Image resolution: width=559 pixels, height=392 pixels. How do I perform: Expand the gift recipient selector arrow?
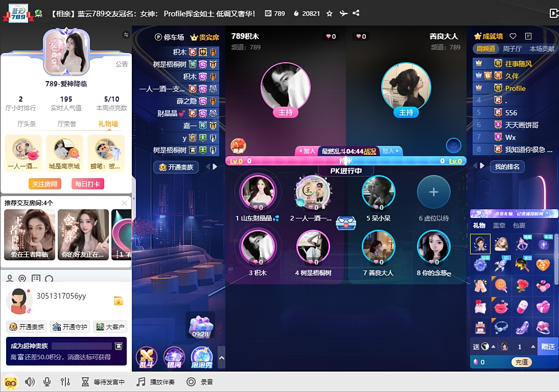click(x=494, y=346)
